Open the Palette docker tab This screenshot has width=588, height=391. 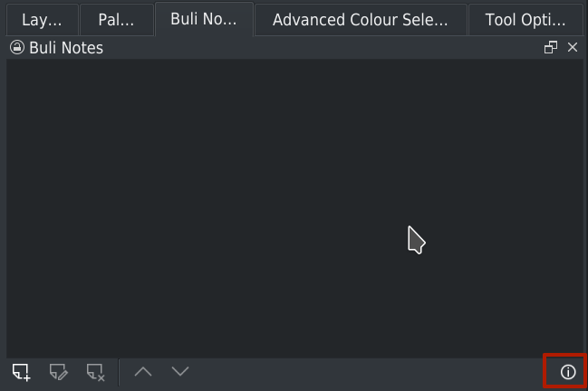coord(116,19)
